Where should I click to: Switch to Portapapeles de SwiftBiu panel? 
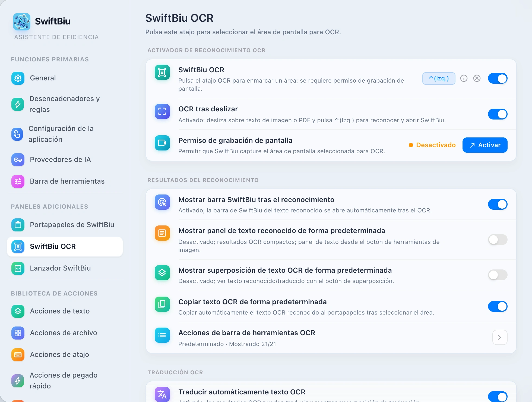[65, 225]
